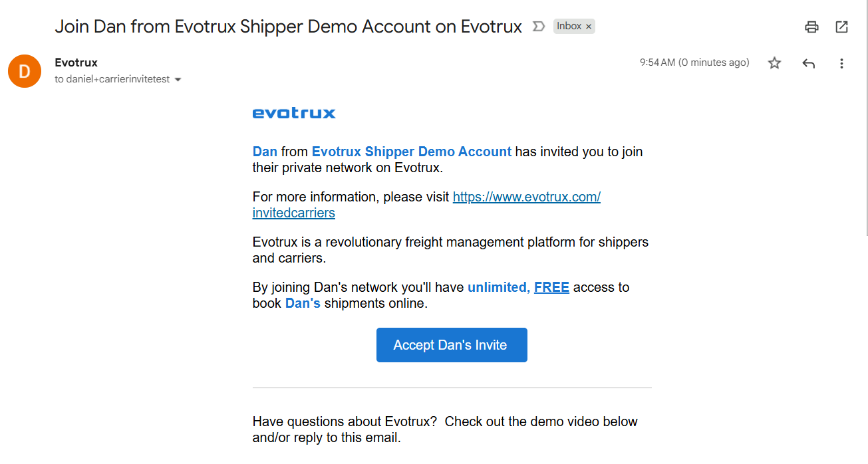This screenshot has width=868, height=464.
Task: Print this email with the printer icon
Action: click(811, 27)
